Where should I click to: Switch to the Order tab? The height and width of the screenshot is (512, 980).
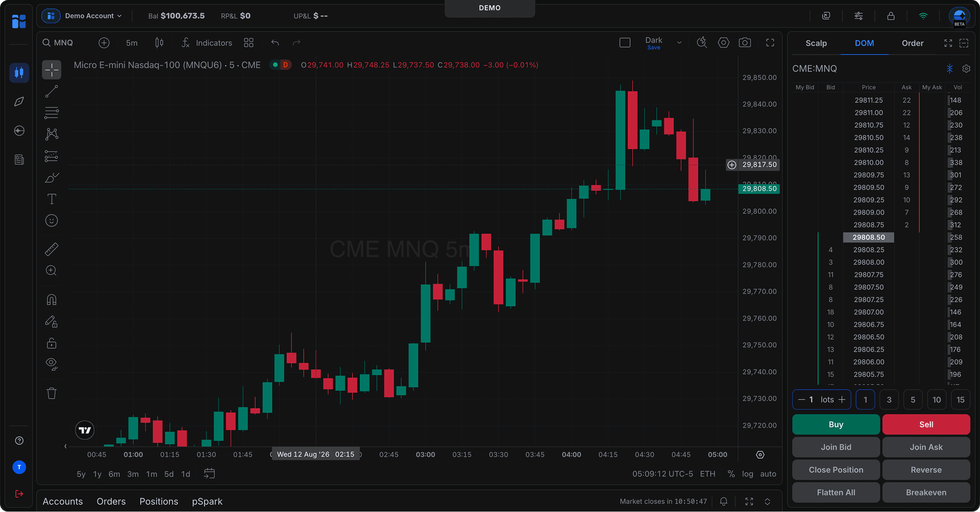coord(913,43)
